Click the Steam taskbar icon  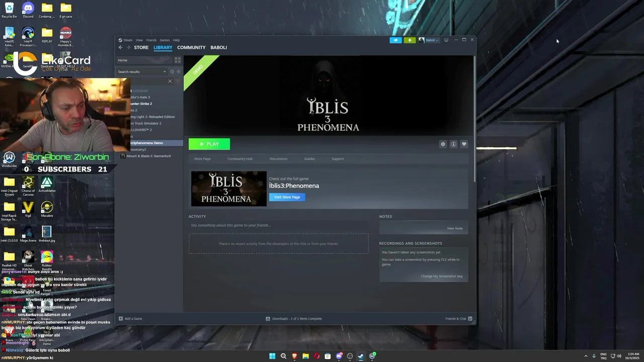[361, 356]
